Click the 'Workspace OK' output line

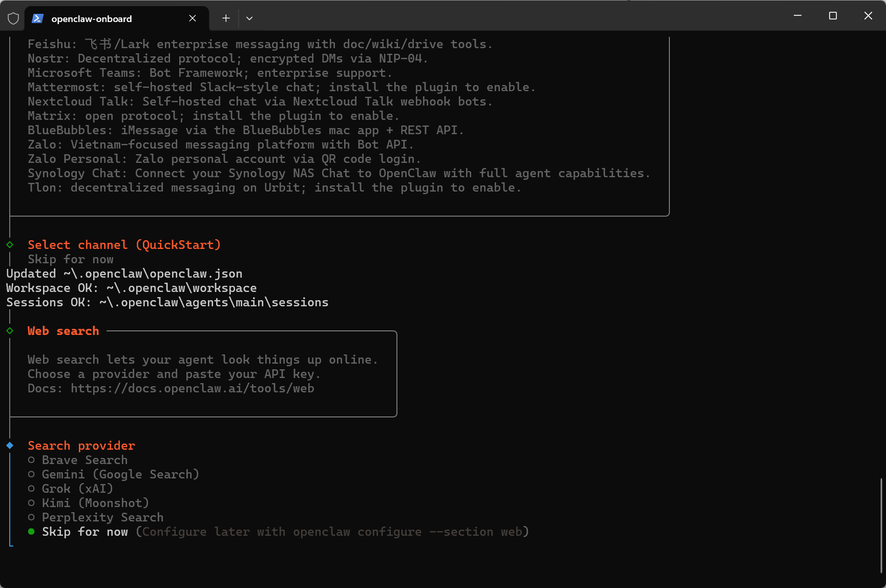[x=132, y=288]
